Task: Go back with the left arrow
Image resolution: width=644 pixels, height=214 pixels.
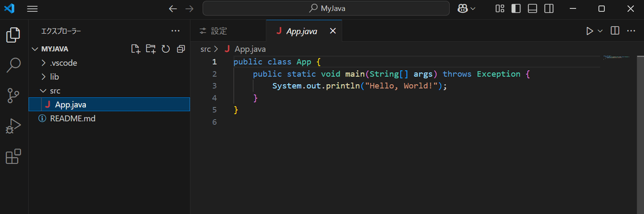Action: [x=172, y=9]
